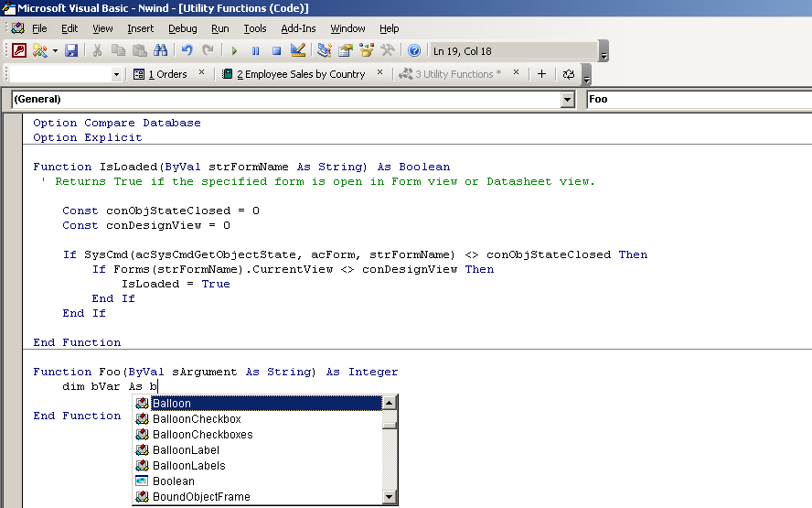Click the Paste clipboard icon
The width and height of the screenshot is (812, 508).
coord(139,50)
